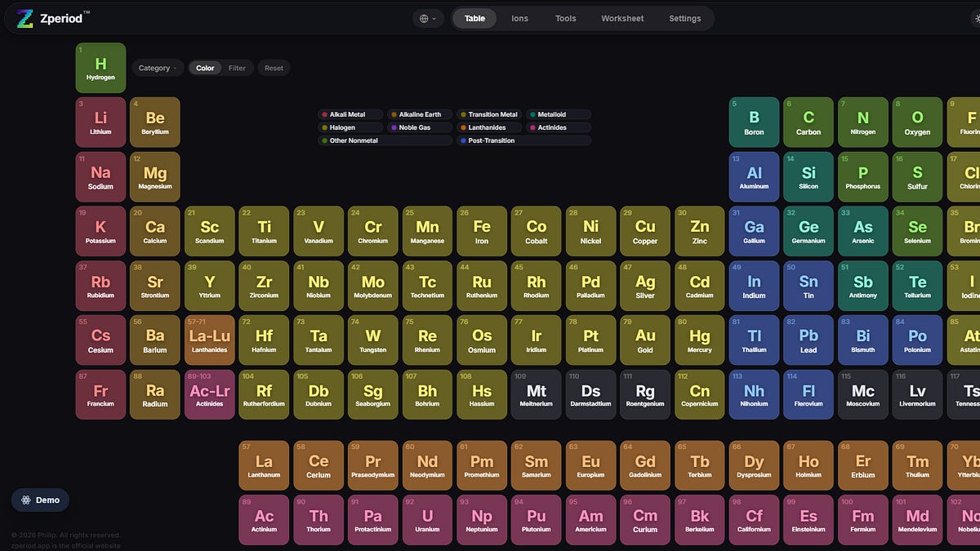Toggle the theme brightness icon
This screenshot has width=980, height=551.
[977, 19]
